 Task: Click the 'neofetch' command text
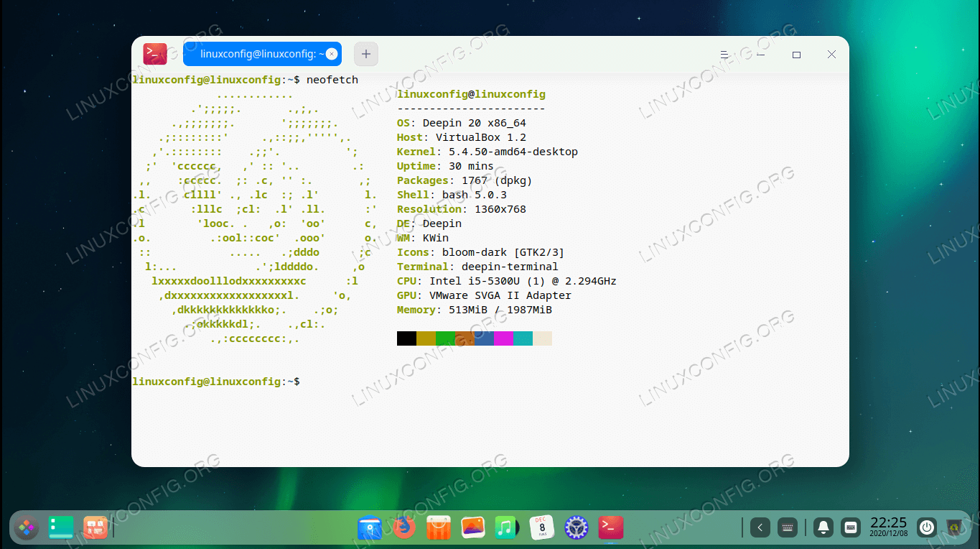pyautogui.click(x=332, y=80)
